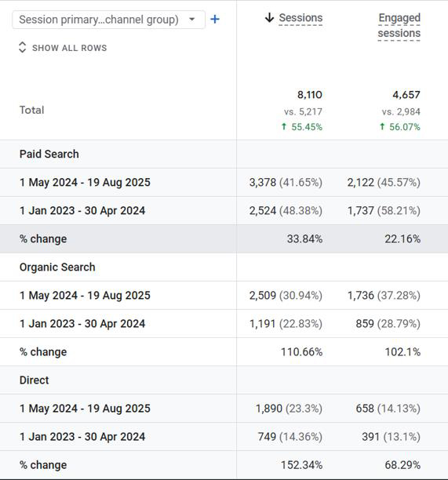
Task: Open the Session primary channel group dropdown
Action: pyautogui.click(x=108, y=20)
